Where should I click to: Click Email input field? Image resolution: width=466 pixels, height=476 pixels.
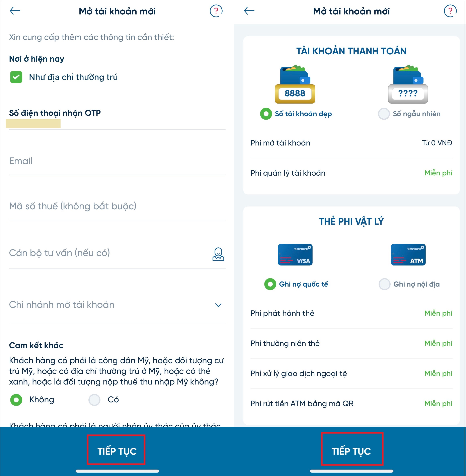116,160
